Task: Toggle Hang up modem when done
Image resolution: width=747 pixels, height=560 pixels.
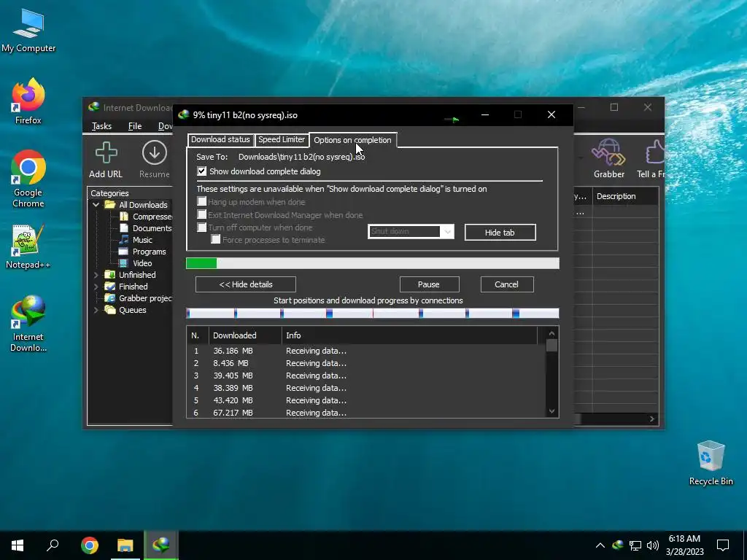Action: tap(202, 201)
